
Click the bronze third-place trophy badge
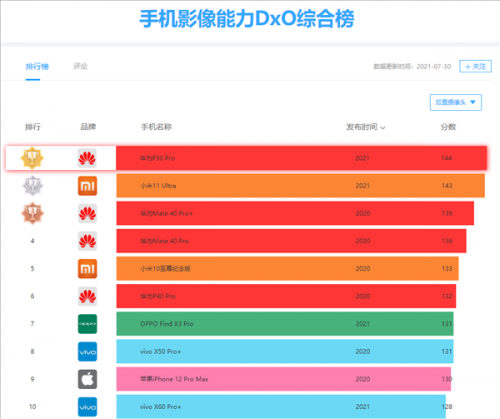[x=32, y=213]
